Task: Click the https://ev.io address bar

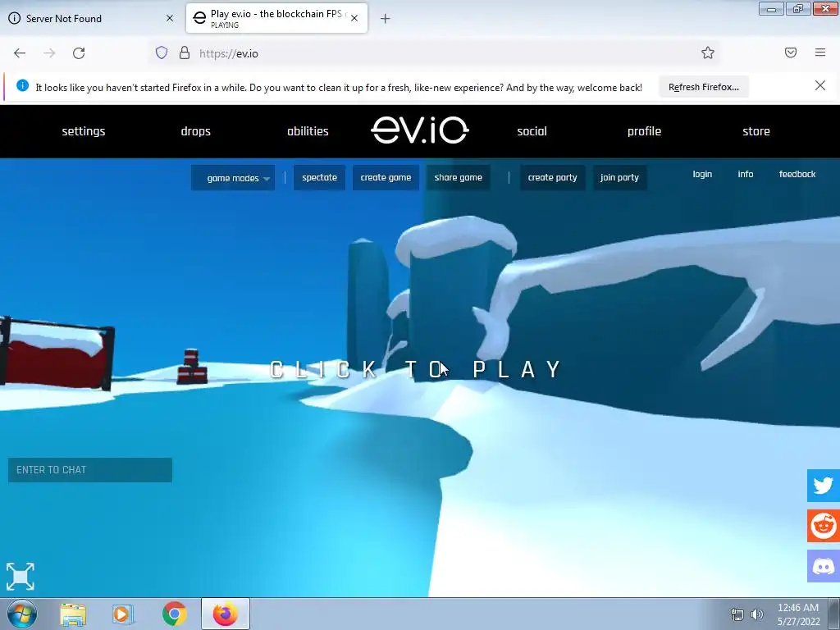Action: coord(434,53)
